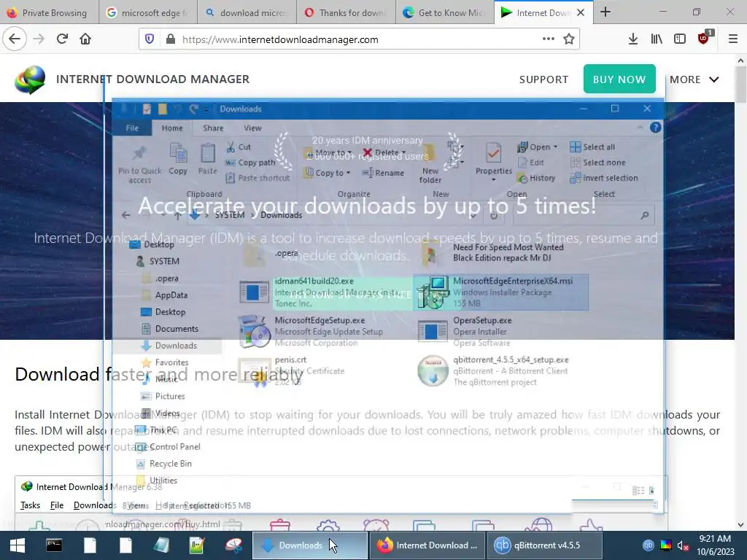Click the site security padlock icon
The width and height of the screenshot is (747, 560).
(170, 39)
